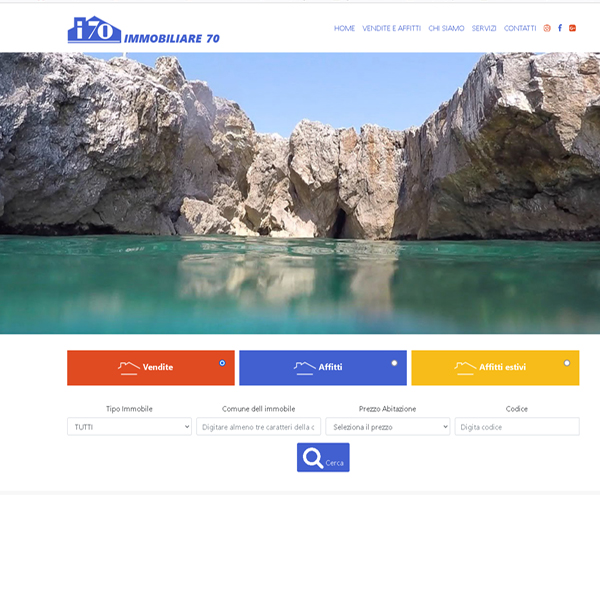Open the Vendite e Affitti menu
This screenshot has height=600, width=600.
(x=391, y=29)
